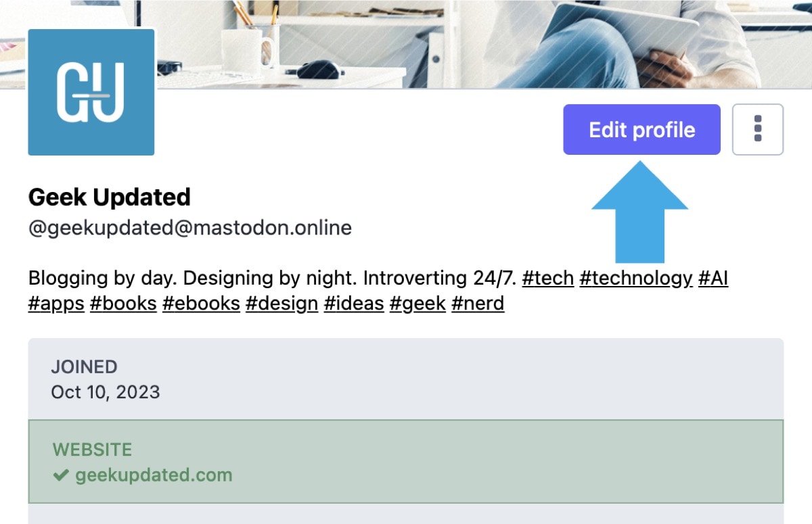
Task: Open the #apps hashtag link
Action: 56,304
